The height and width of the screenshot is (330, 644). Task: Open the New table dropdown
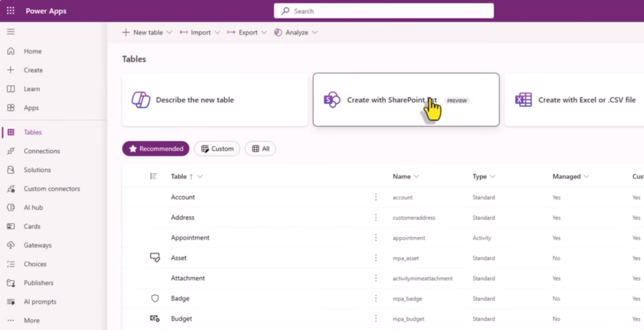(x=169, y=33)
